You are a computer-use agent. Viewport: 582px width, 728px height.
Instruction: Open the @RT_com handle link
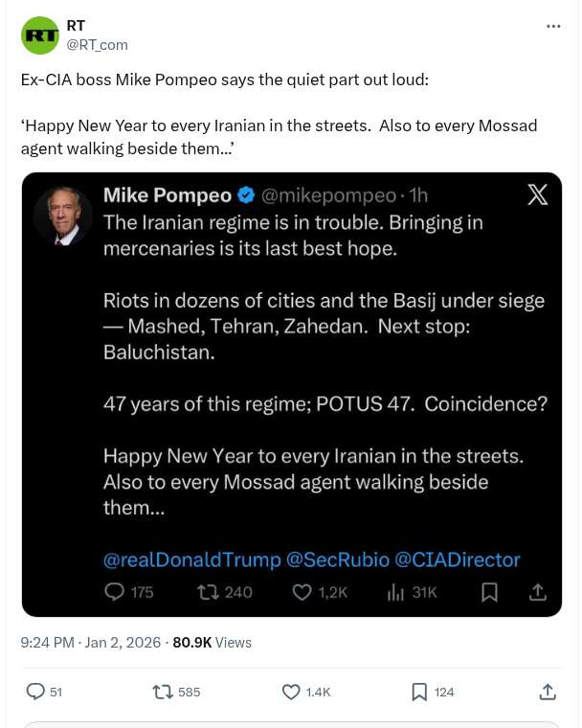(97, 44)
